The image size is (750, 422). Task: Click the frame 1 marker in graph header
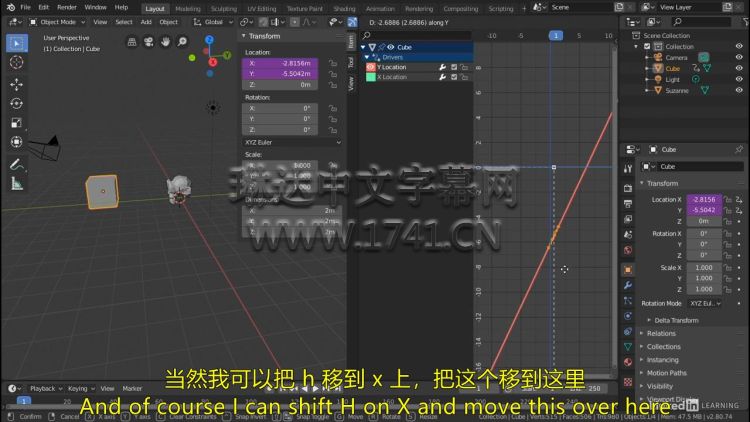coord(555,35)
